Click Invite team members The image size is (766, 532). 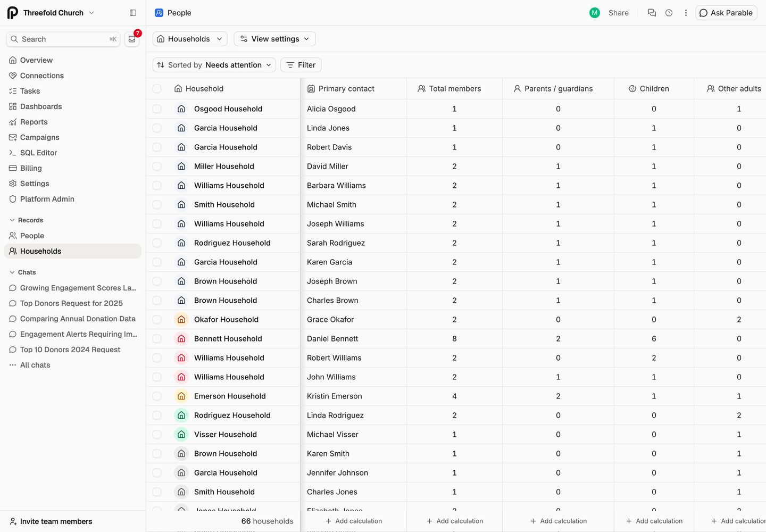51,521
